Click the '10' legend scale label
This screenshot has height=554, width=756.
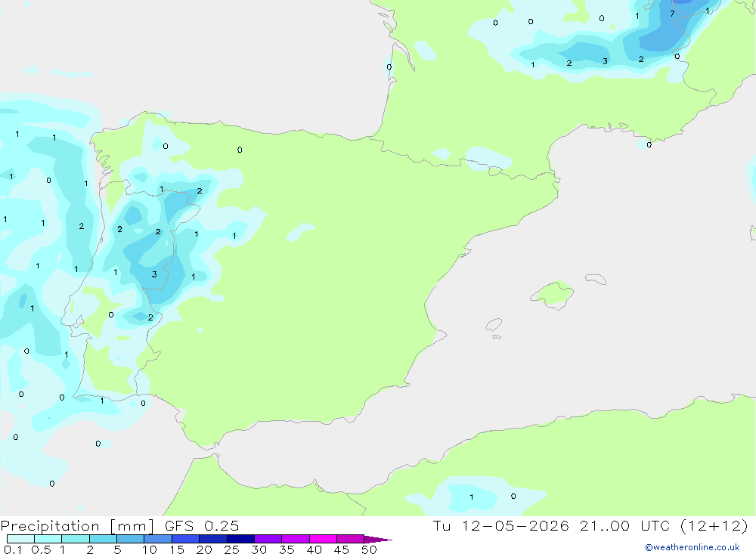point(150,549)
